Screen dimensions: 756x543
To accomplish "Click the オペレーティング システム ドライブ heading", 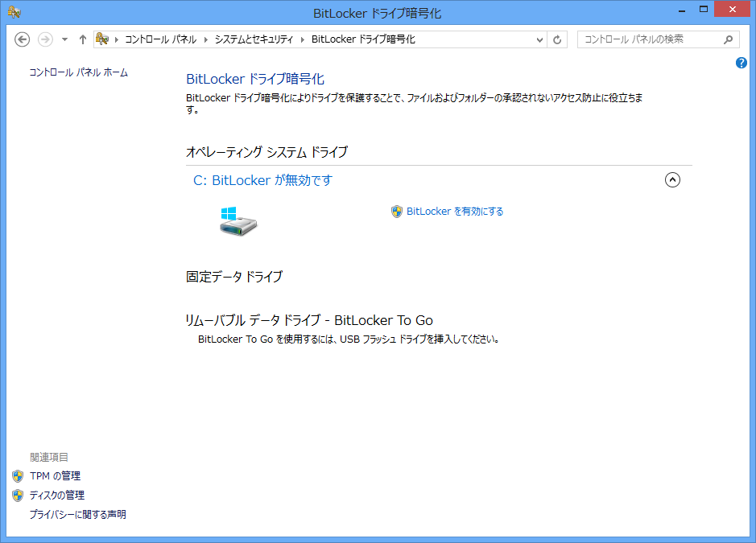I will (x=266, y=152).
